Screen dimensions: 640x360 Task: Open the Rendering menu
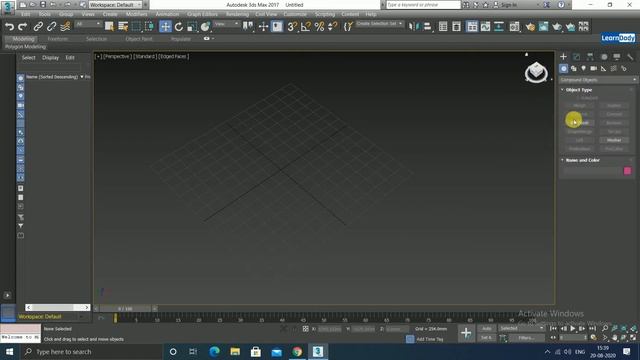[x=237, y=14]
